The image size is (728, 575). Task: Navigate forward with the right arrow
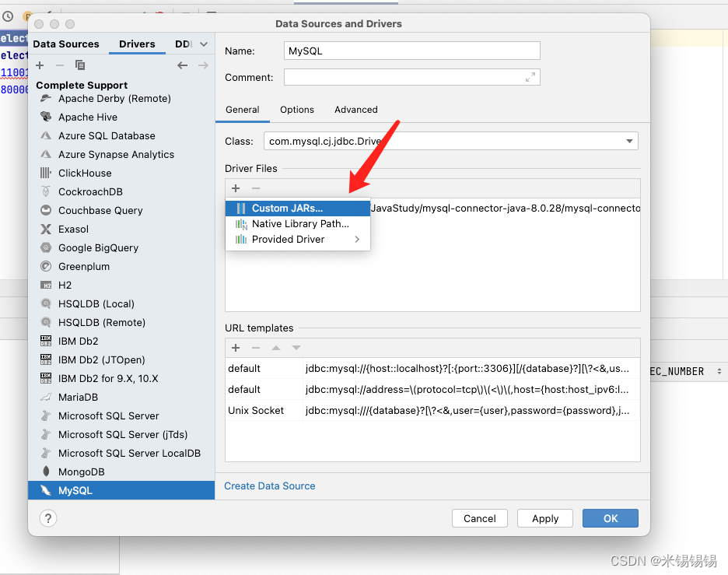(x=203, y=65)
